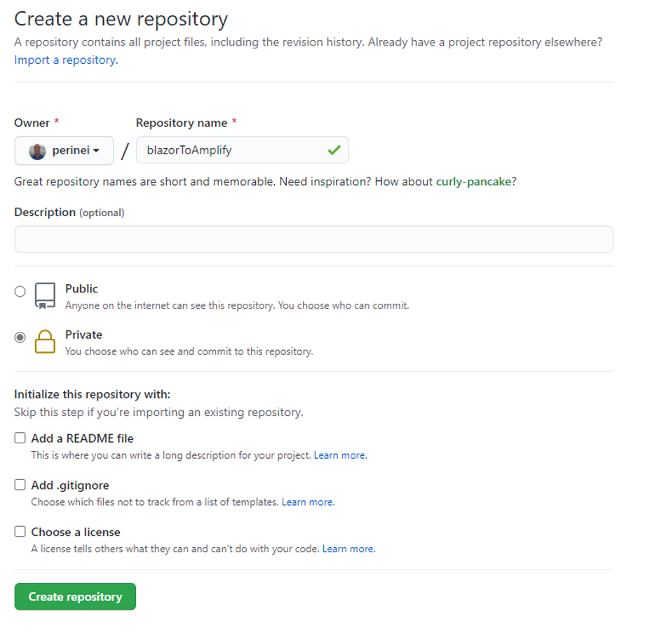Select the Private visibility radio button
The image size is (650, 644).
pyautogui.click(x=20, y=338)
